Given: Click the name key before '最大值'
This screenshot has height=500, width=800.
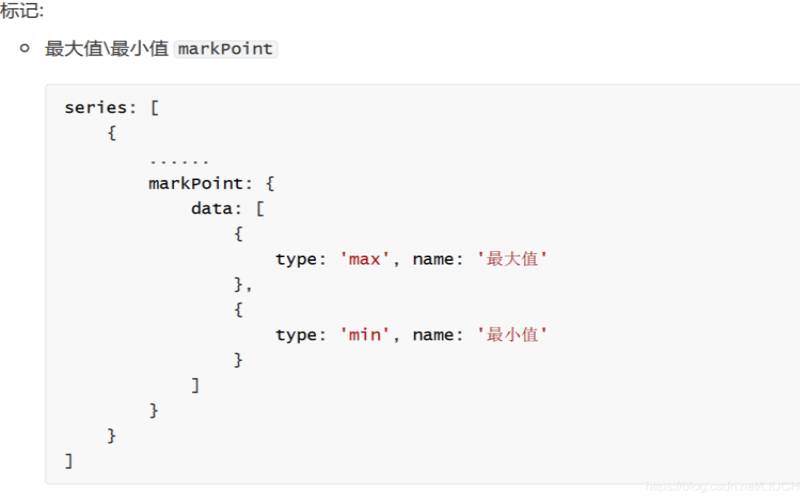Looking at the screenshot, I should point(433,259).
